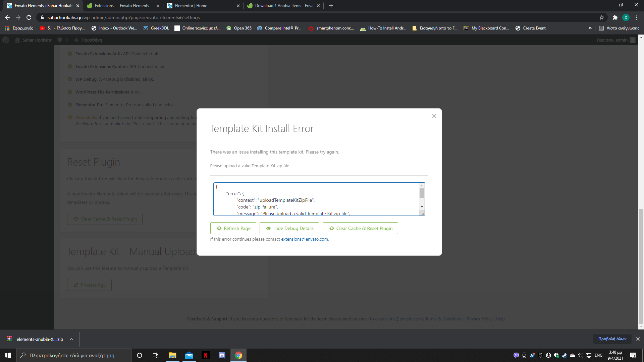Open the Γεια σου, admin account menu
The height and width of the screenshot is (362, 644).
coord(616,40)
